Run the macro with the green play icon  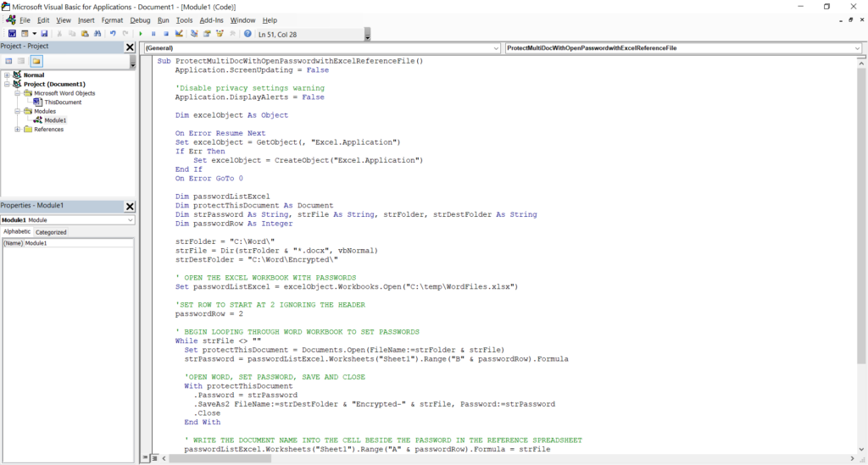[x=141, y=34]
